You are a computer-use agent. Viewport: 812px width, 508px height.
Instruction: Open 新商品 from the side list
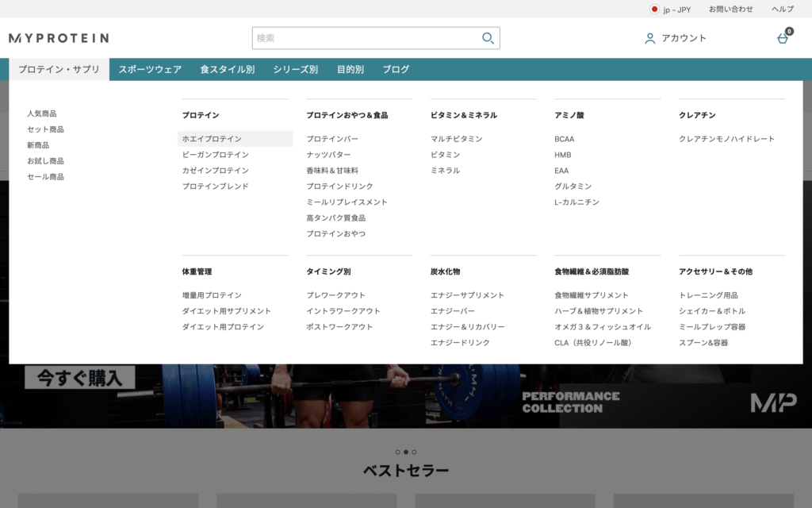coord(38,145)
